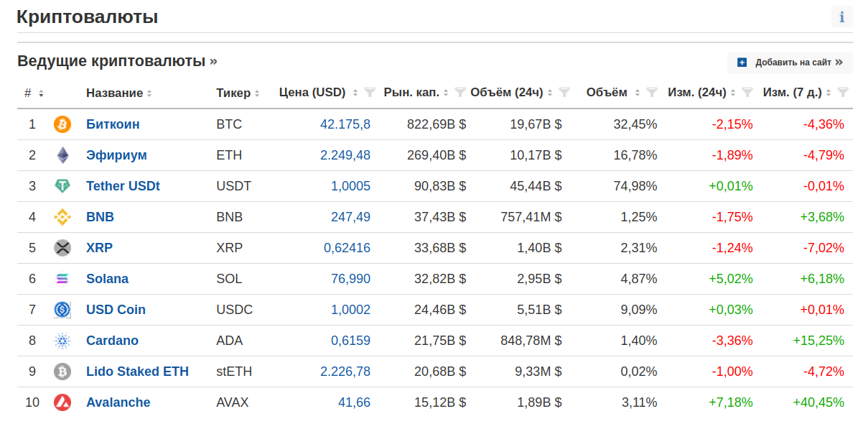Click the XRP coin logo icon
This screenshot has width=868, height=447.
coord(62,248)
